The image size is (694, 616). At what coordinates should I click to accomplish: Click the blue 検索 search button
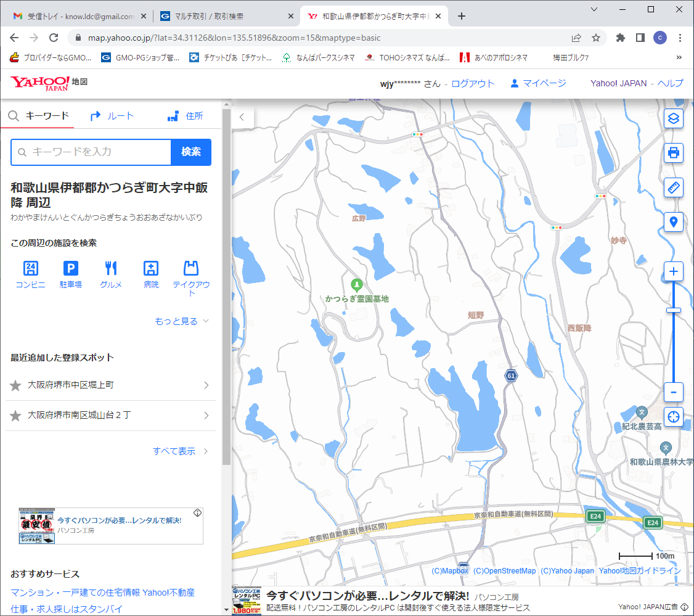pos(190,152)
